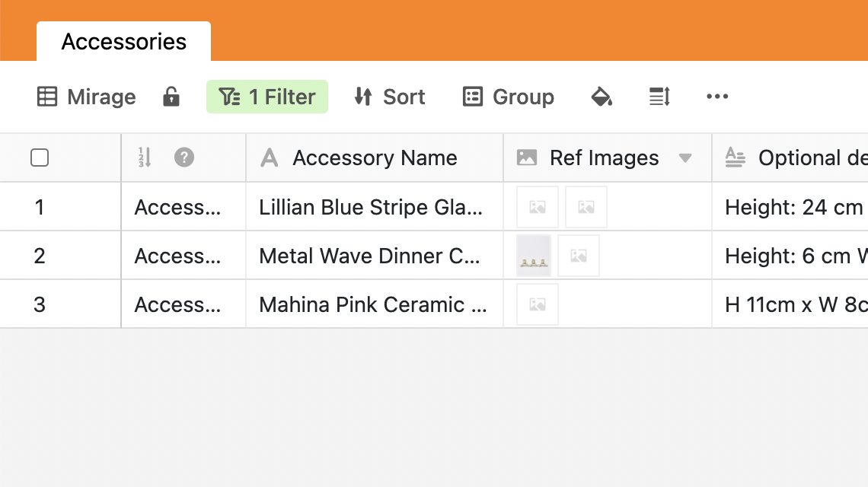Open the 1 Filter menu

click(267, 97)
